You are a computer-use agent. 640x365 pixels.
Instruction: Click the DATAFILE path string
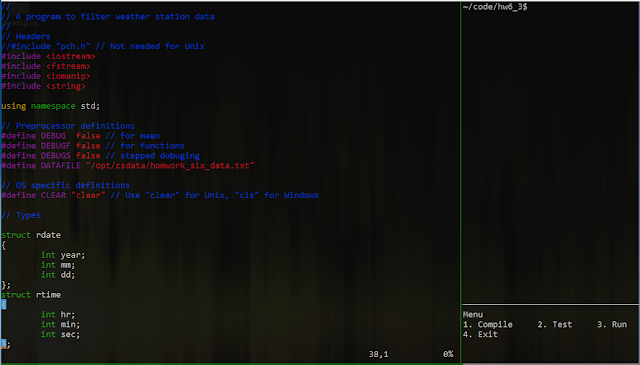point(170,166)
